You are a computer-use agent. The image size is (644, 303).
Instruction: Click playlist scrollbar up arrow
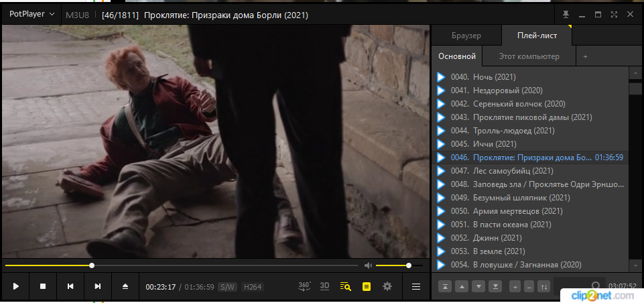635,73
